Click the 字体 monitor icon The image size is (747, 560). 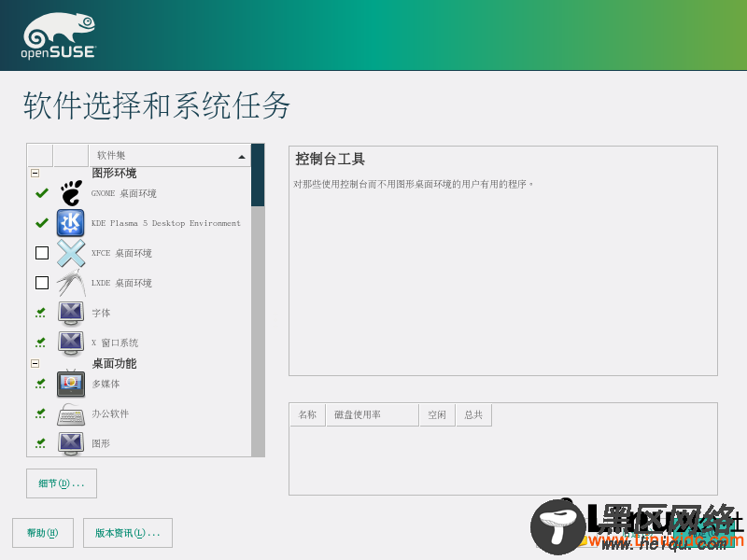[x=71, y=313]
